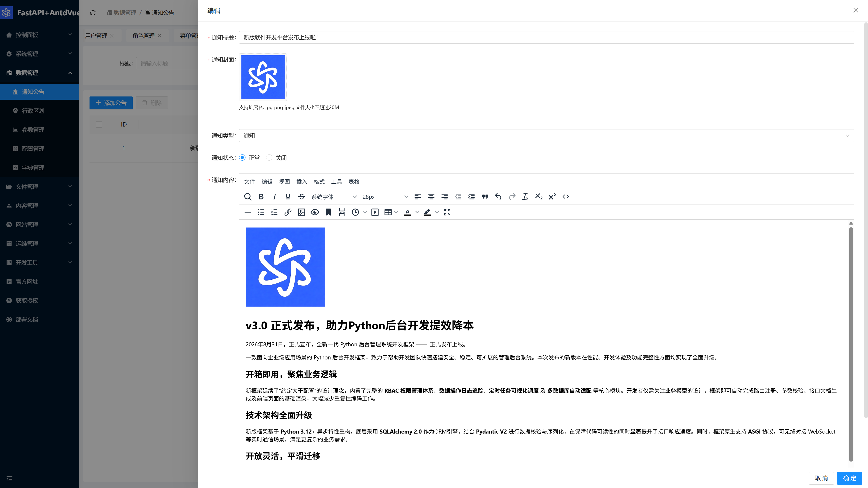
Task: Click the insert image icon
Action: [x=301, y=212]
